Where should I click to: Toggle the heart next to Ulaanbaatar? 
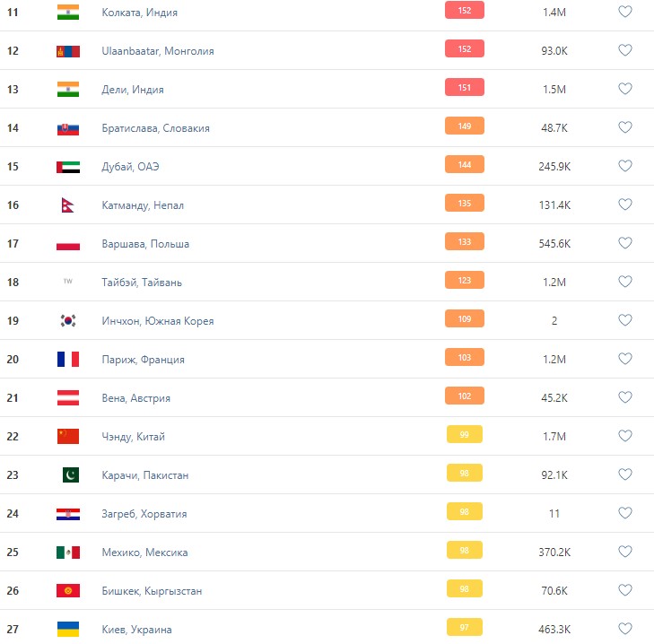pos(625,51)
